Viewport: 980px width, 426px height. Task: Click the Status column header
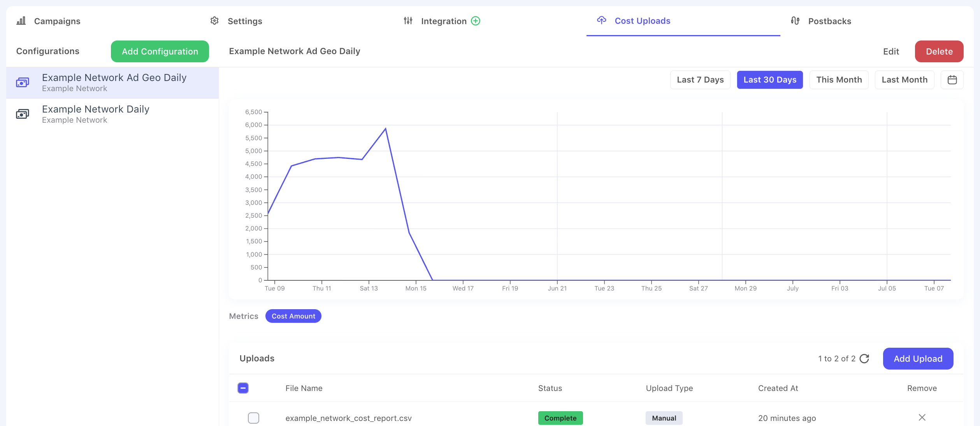tap(550, 388)
